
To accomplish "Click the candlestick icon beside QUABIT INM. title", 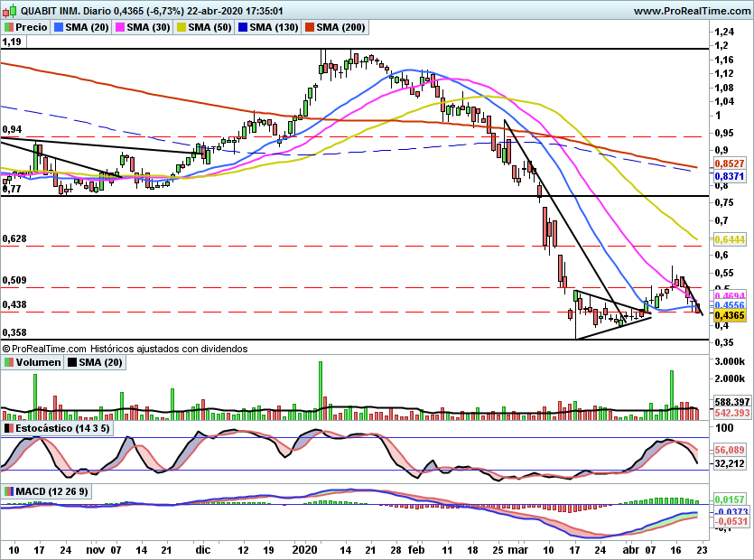I will coord(9,10).
